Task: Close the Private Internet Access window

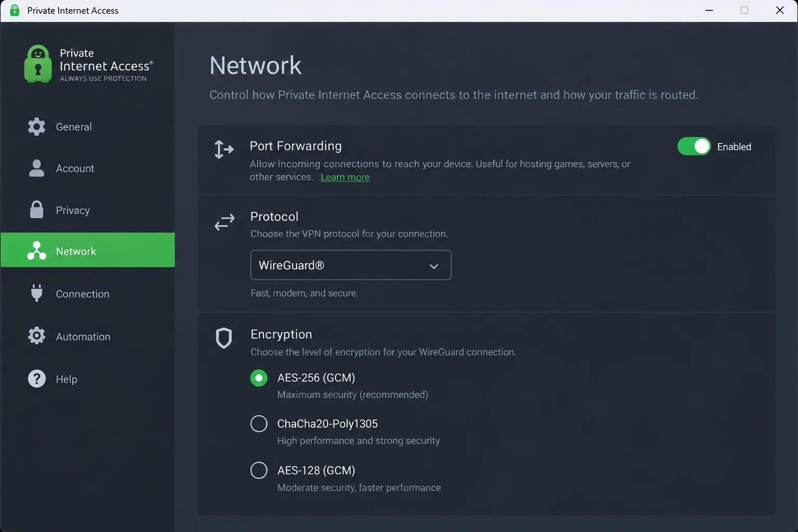Action: 779,10
